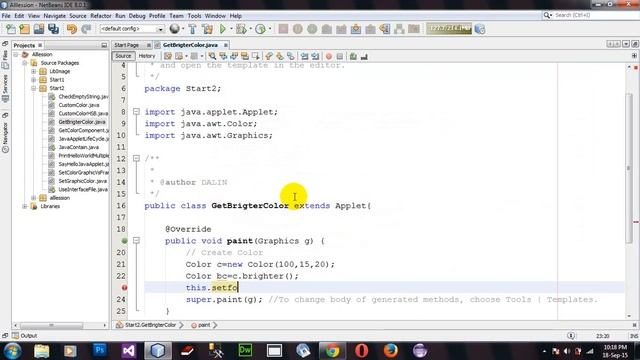Click the paint breadcrumb item
The width and height of the screenshot is (640, 360).
pos(203,325)
